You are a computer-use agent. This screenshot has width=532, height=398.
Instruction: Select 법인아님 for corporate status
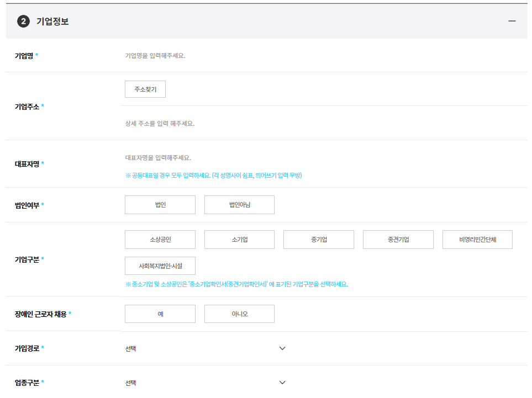pos(239,204)
